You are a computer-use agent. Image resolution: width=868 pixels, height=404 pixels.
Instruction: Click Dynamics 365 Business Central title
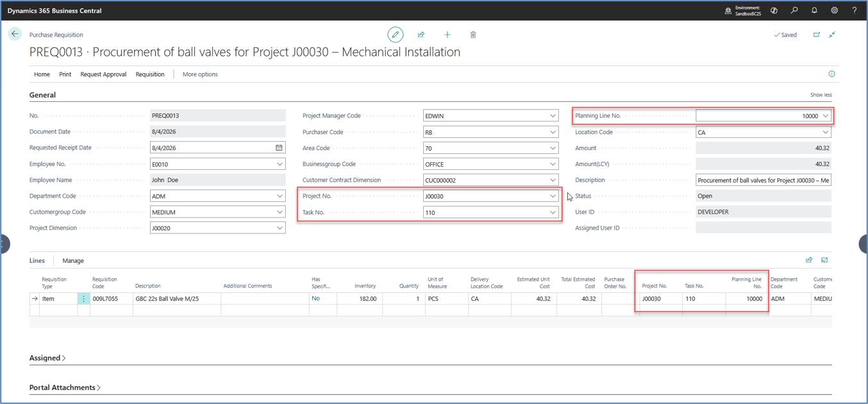point(54,11)
